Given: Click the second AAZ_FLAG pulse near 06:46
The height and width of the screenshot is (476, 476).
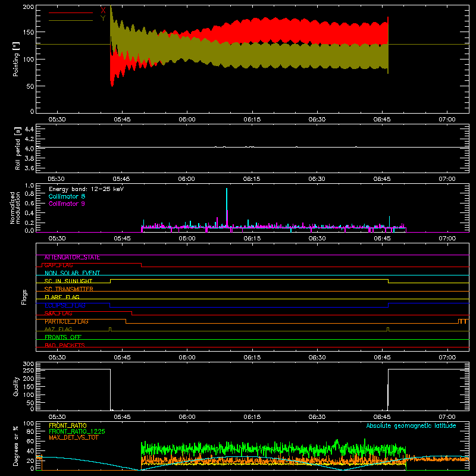Looking at the screenshot, I should pos(388,329).
